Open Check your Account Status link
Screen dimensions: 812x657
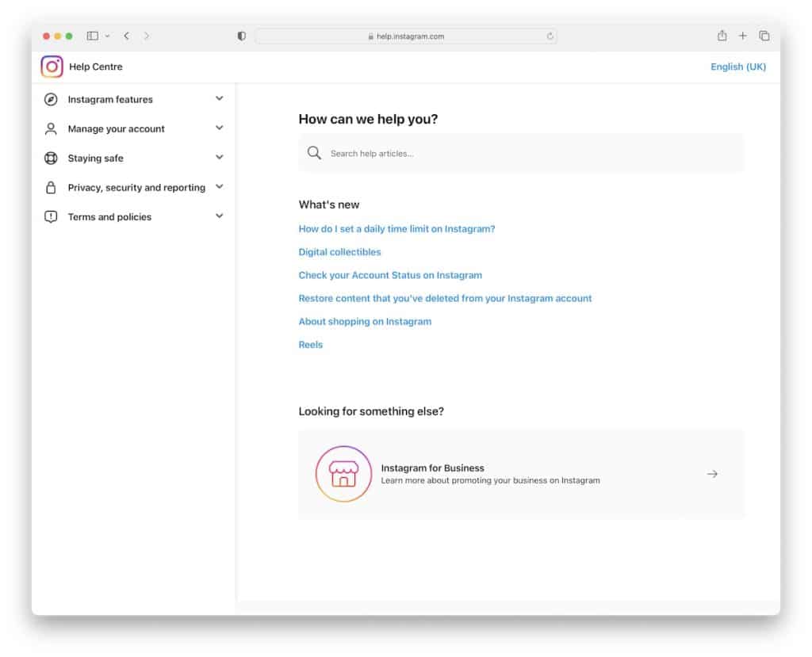click(390, 275)
